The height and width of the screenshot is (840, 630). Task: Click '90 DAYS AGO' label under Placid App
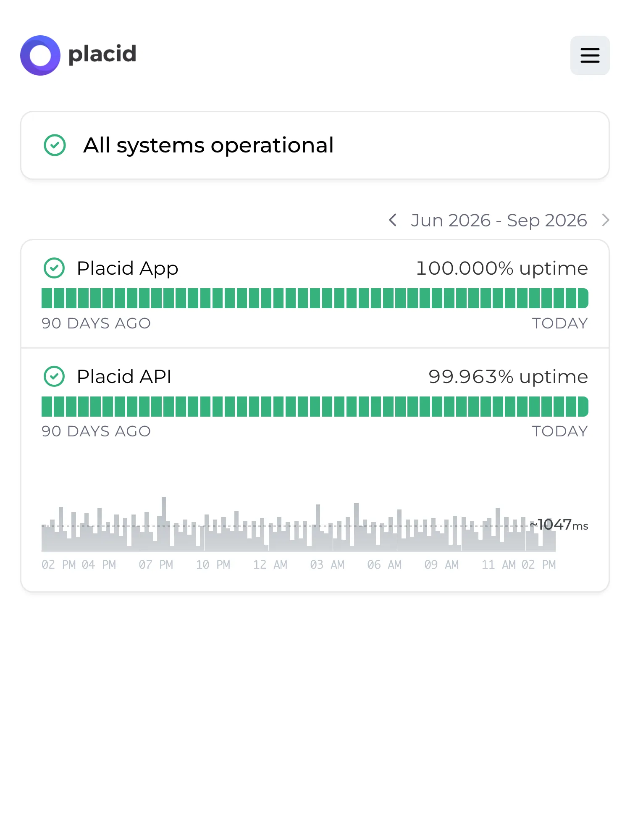pyautogui.click(x=96, y=323)
